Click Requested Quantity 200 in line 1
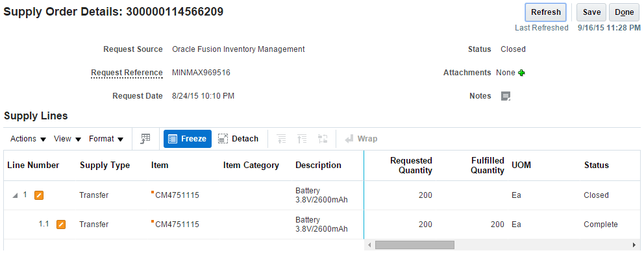The width and height of the screenshot is (644, 255). click(425, 195)
